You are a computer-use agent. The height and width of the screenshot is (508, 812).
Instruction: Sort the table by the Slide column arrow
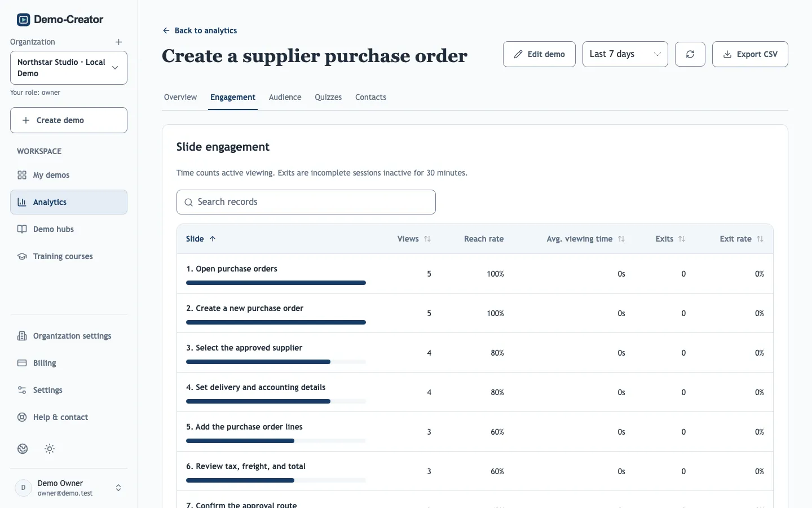tap(213, 239)
